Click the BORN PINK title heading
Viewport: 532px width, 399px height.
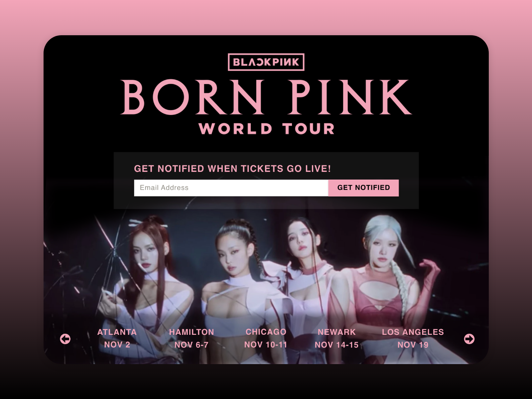click(x=266, y=97)
